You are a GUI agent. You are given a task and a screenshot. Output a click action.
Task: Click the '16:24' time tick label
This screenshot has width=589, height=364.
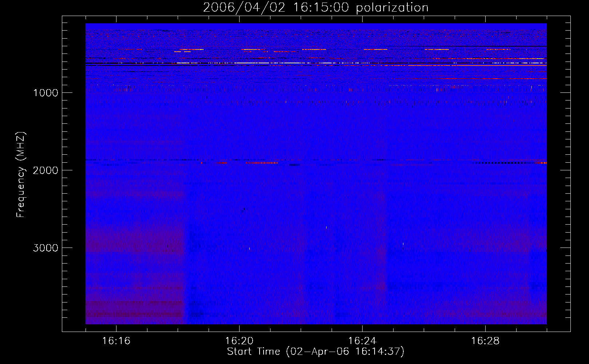(x=362, y=341)
